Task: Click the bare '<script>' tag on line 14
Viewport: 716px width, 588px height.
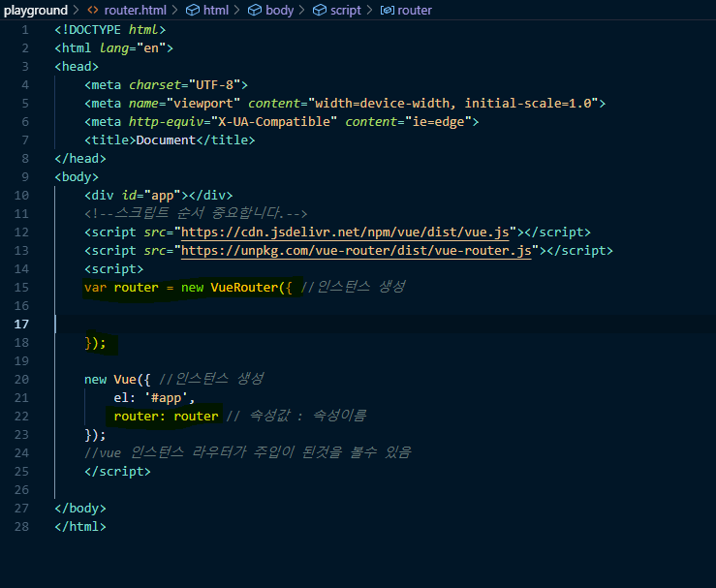Action: click(113, 269)
